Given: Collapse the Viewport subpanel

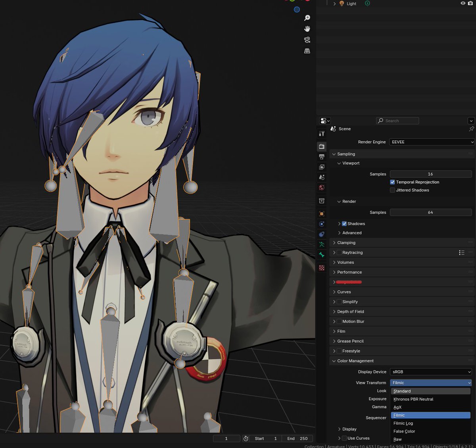Looking at the screenshot, I should [339, 163].
